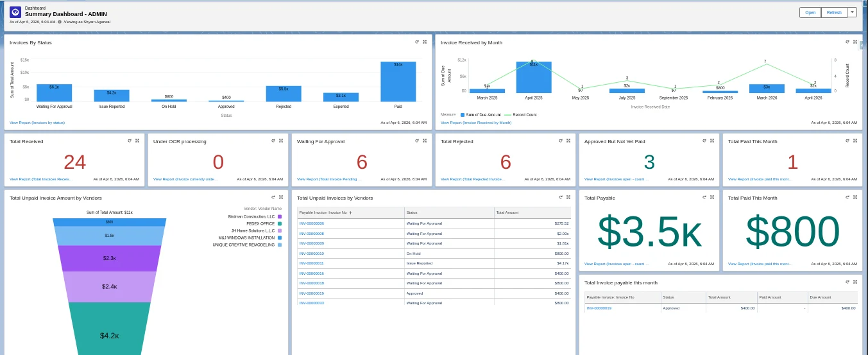Expand the Total Invoice payable this month widget
The image size is (868, 355).
(x=856, y=282)
